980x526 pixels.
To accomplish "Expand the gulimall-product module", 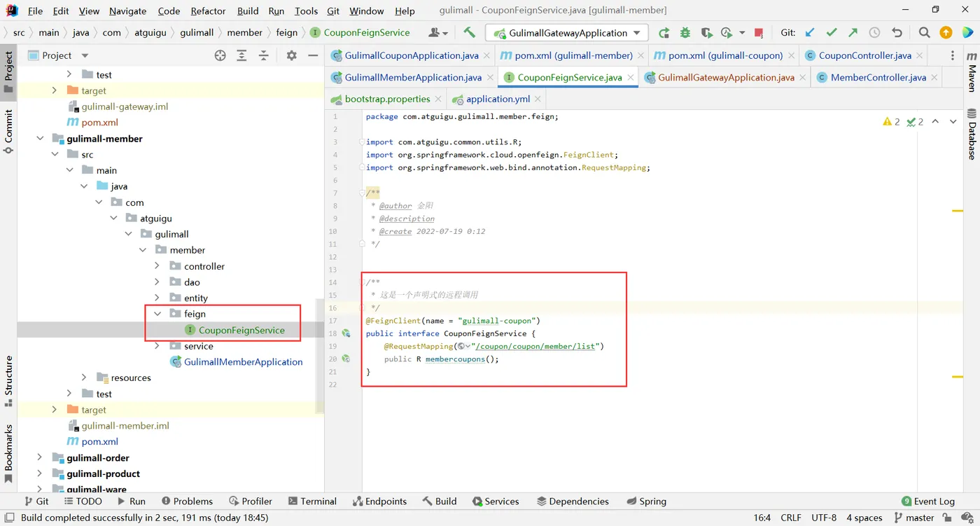I will (40, 473).
